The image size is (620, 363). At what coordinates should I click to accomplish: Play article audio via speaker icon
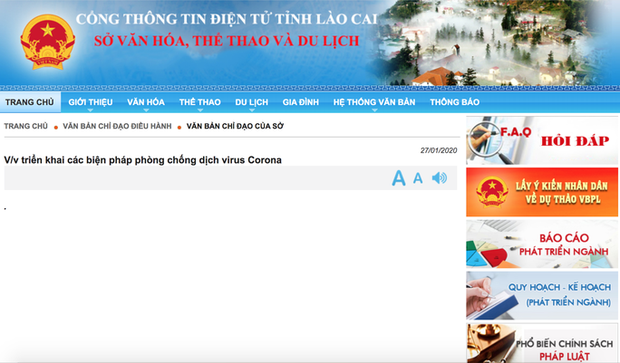coord(439,178)
